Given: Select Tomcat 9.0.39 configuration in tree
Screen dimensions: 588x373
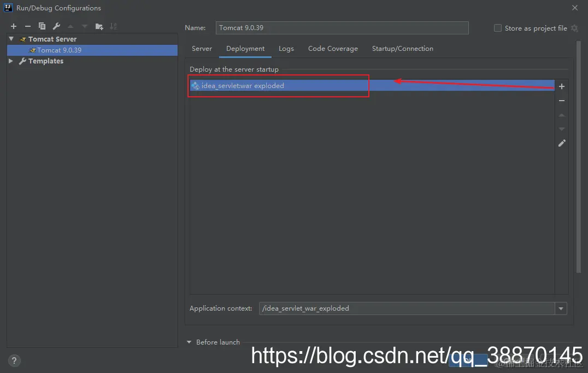Looking at the screenshot, I should click(92, 50).
